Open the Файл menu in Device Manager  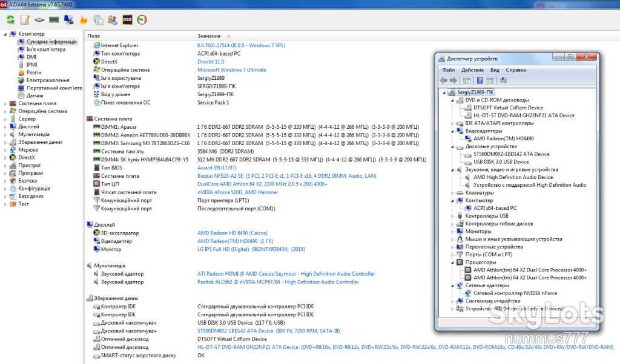[448, 70]
